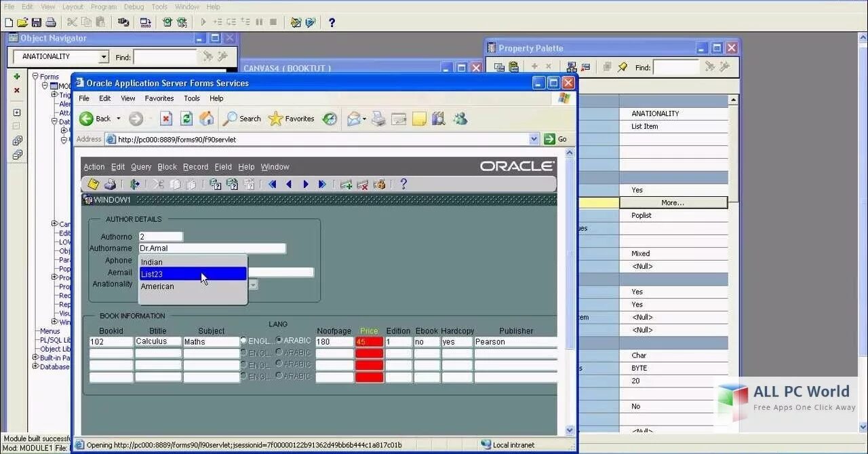
Task: Click the Mail envelope icon in browser toolbar
Action: (354, 119)
